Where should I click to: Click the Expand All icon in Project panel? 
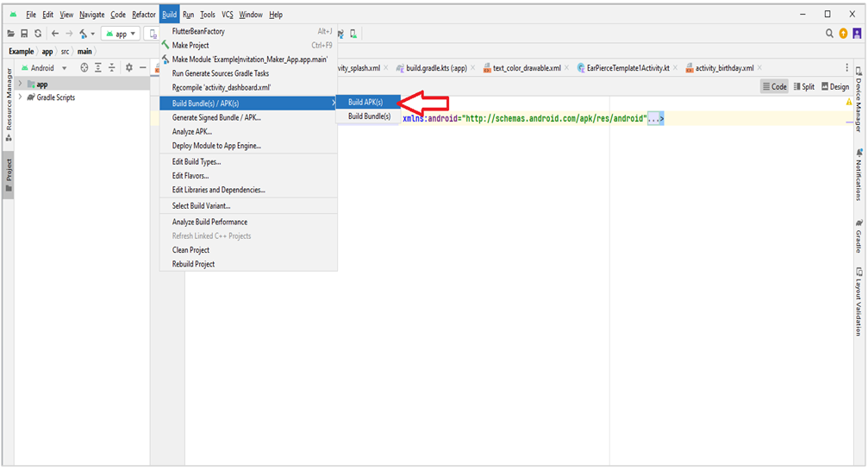point(98,67)
